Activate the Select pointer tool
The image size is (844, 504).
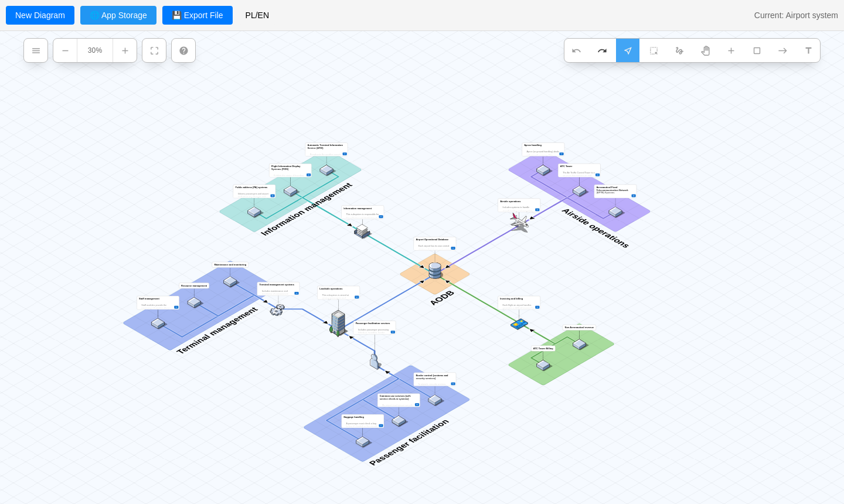point(628,51)
